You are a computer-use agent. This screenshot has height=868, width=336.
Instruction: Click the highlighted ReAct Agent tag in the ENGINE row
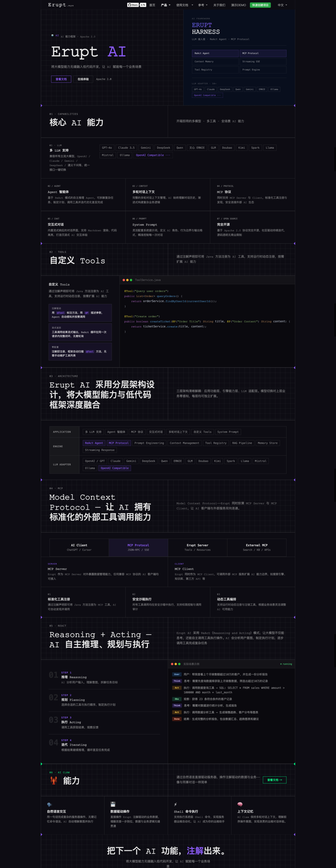point(94,443)
